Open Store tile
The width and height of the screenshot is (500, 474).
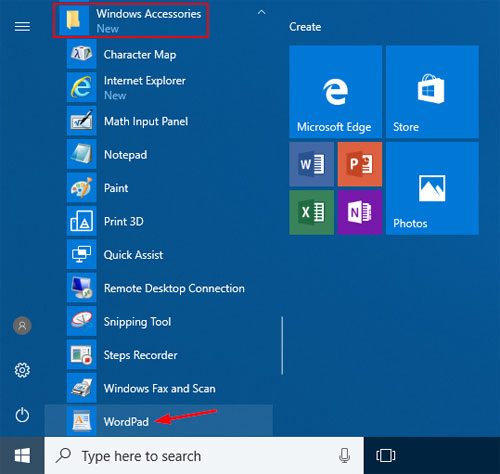click(432, 92)
